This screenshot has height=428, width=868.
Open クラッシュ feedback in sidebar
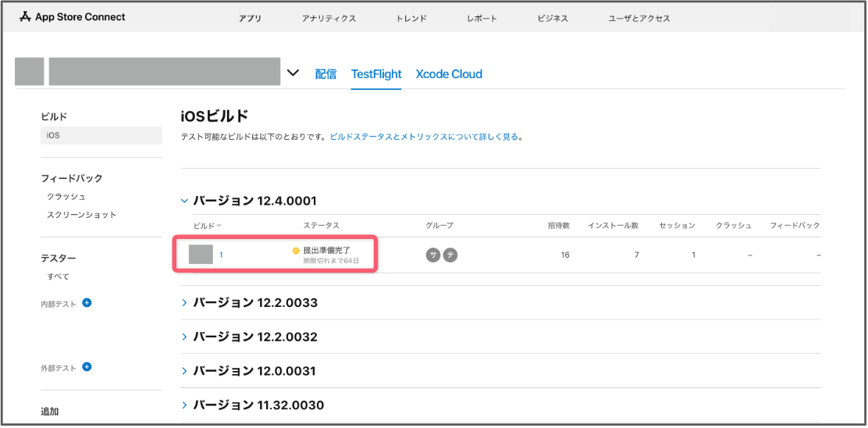66,197
